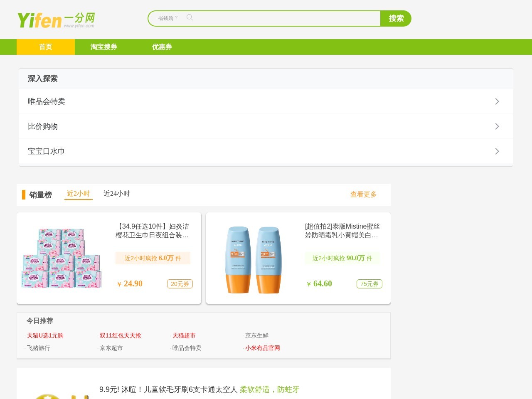Expand the 唯品会特卖 row chevron
The width and height of the screenshot is (532, 399).
[x=497, y=101]
